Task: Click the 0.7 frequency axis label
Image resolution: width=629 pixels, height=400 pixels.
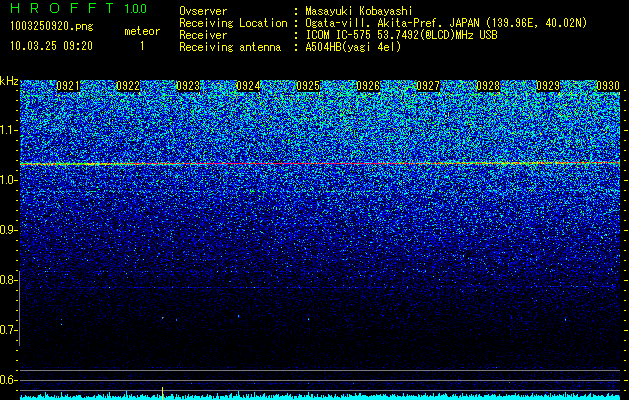Action: point(8,330)
